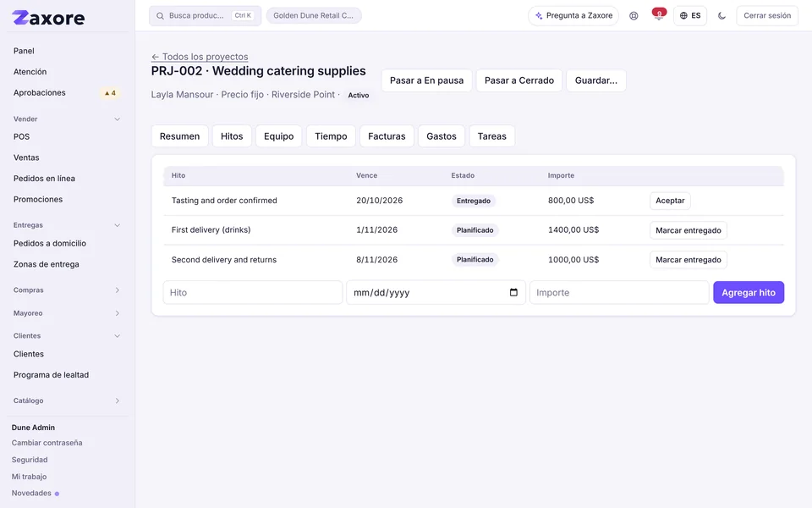Focus the Hito name input field

(x=253, y=292)
